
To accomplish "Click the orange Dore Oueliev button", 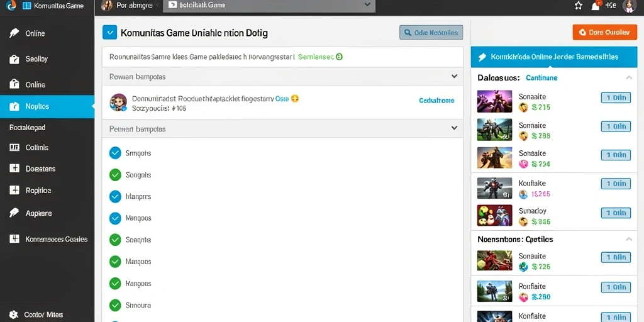I will pos(604,32).
